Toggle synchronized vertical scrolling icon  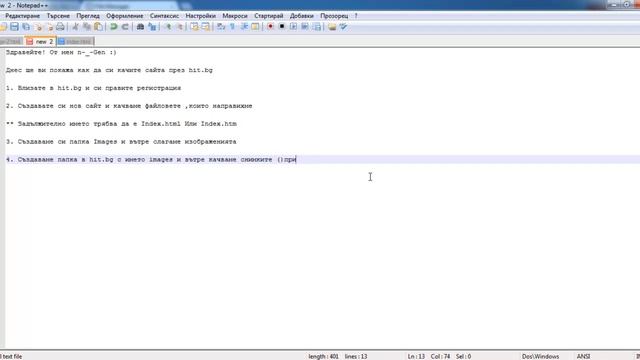pyautogui.click(x=194, y=27)
